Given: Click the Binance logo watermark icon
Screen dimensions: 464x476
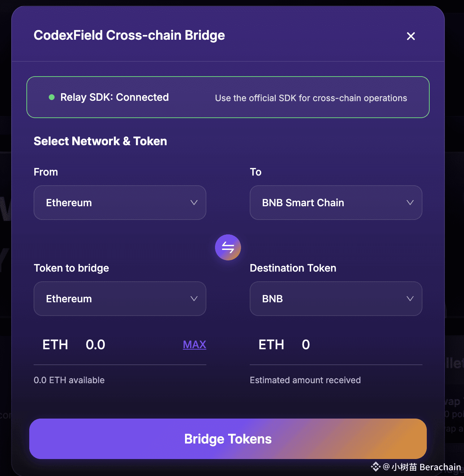Looking at the screenshot, I should pos(375,467).
